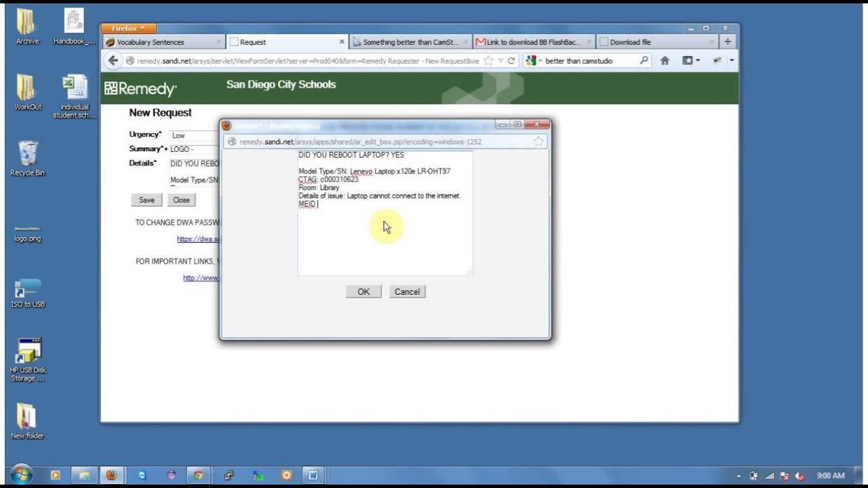Image resolution: width=868 pixels, height=488 pixels.
Task: Show hidden system tray icons
Action: 739,476
